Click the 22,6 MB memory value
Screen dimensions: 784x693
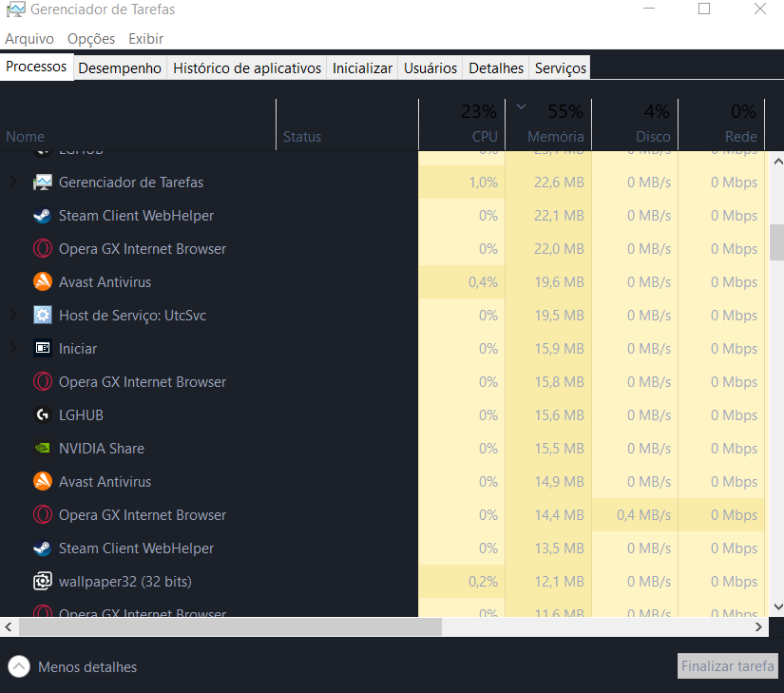pos(559,183)
